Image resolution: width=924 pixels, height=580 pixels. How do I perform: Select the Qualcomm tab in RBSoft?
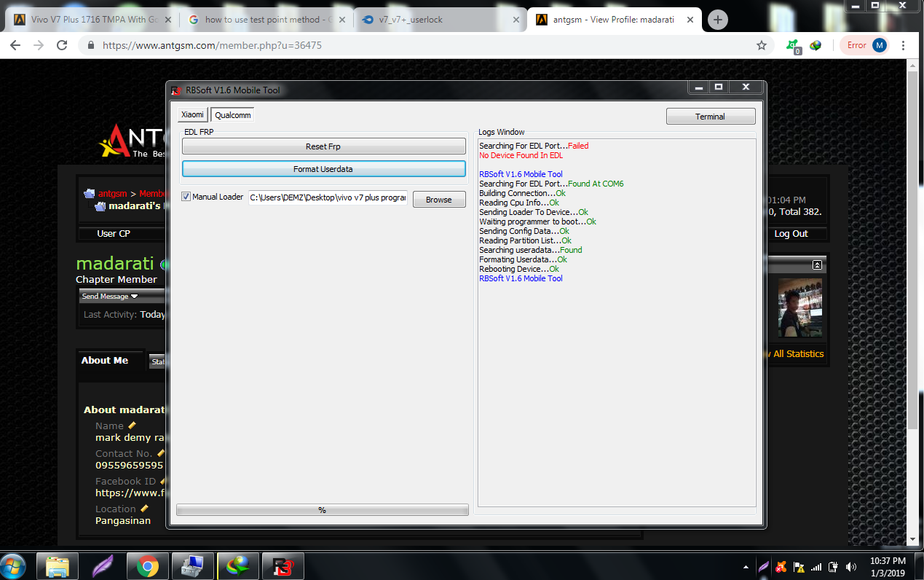coord(233,115)
